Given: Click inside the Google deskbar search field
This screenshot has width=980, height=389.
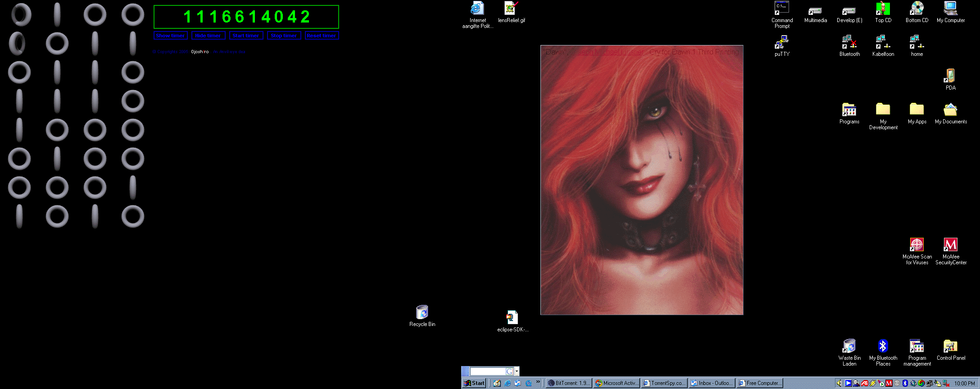Looking at the screenshot, I should 487,371.
